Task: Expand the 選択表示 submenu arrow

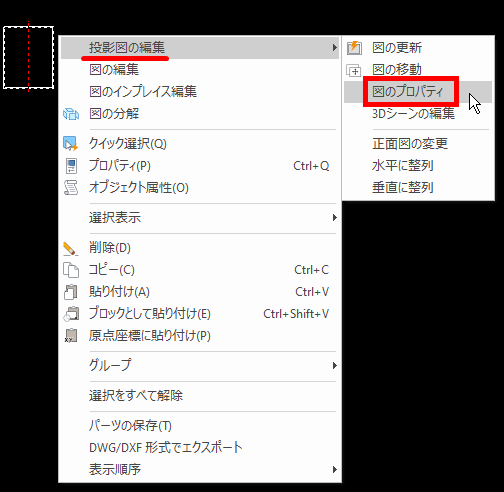Action: point(334,218)
